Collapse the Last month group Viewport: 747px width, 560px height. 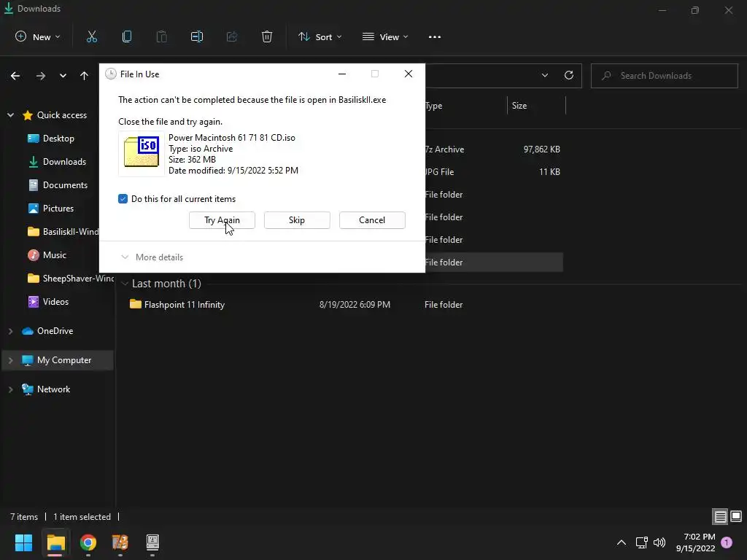125,284
